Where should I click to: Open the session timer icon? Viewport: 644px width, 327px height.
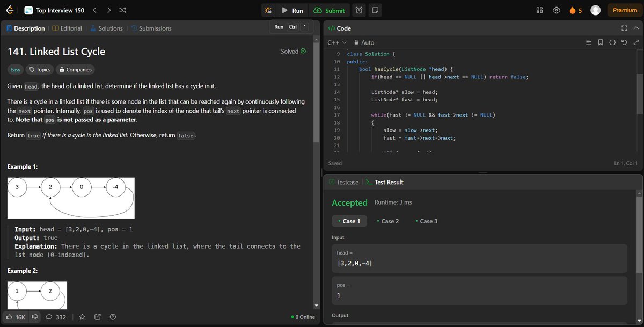coord(359,10)
